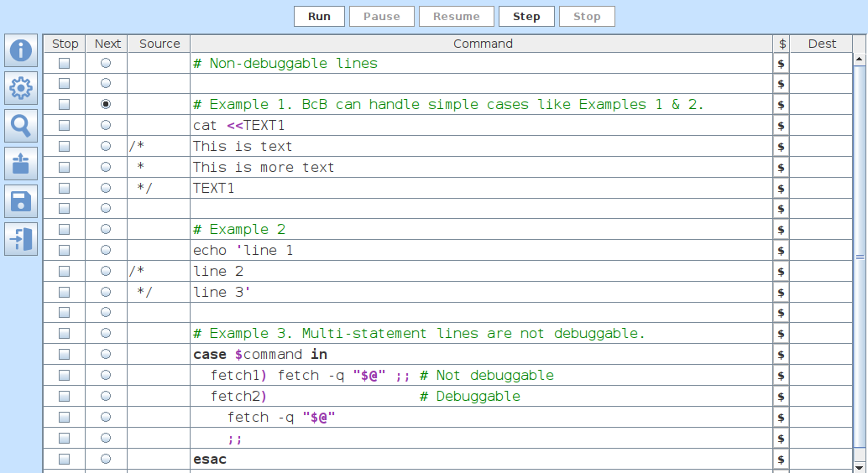This screenshot has height=473, width=868.
Task: Click the $ icon on 'cat <<TEXT1' row
Action: coord(781,126)
